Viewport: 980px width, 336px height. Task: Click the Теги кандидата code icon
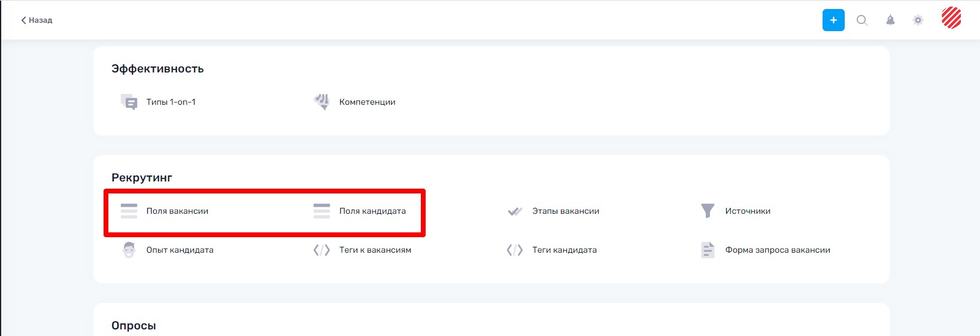coord(515,250)
